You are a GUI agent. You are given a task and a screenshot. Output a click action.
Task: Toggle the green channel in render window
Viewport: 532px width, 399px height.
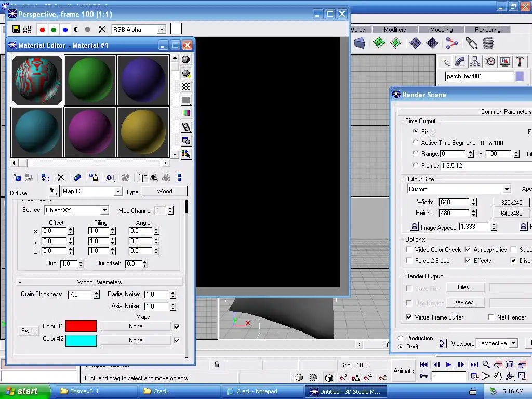click(54, 30)
